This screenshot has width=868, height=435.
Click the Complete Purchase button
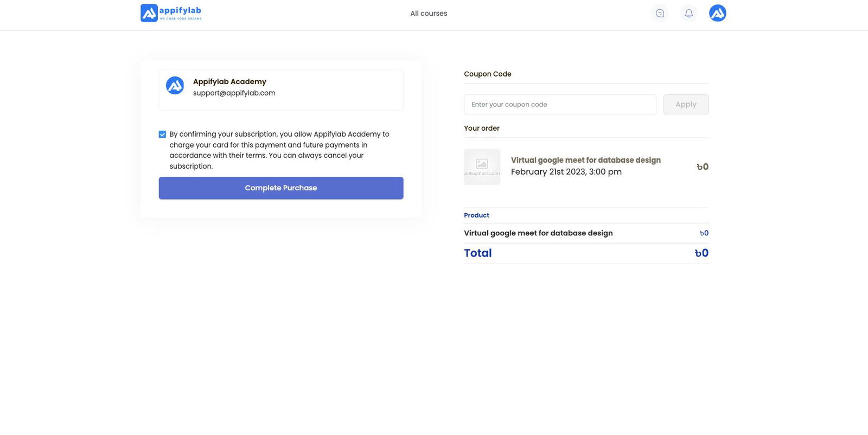pos(280,188)
